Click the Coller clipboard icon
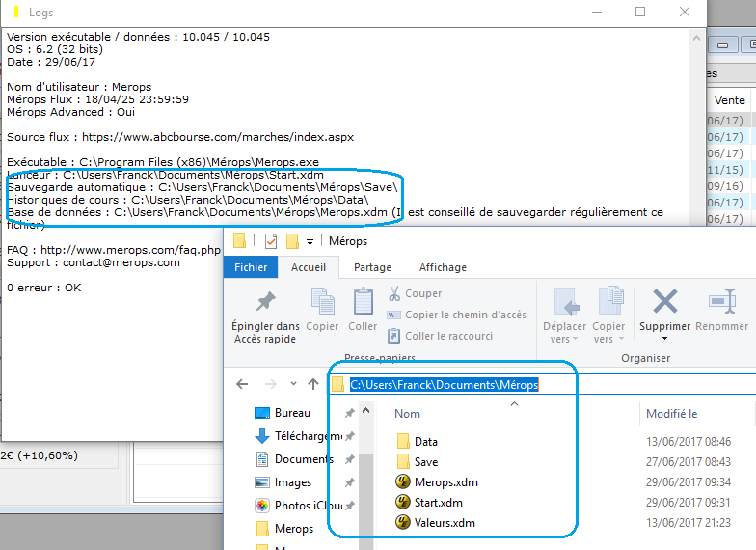The height and width of the screenshot is (550, 756). pyautogui.click(x=363, y=301)
